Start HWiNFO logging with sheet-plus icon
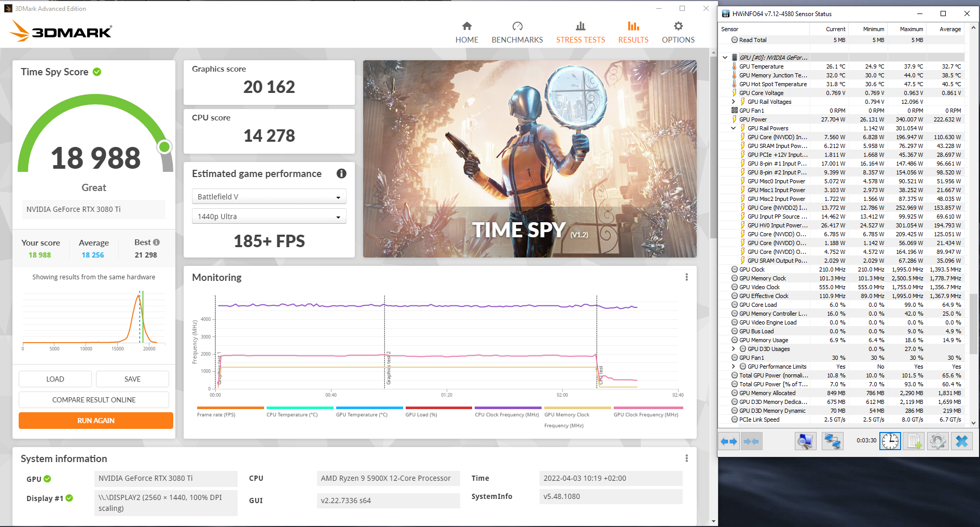980x527 pixels. coord(914,441)
